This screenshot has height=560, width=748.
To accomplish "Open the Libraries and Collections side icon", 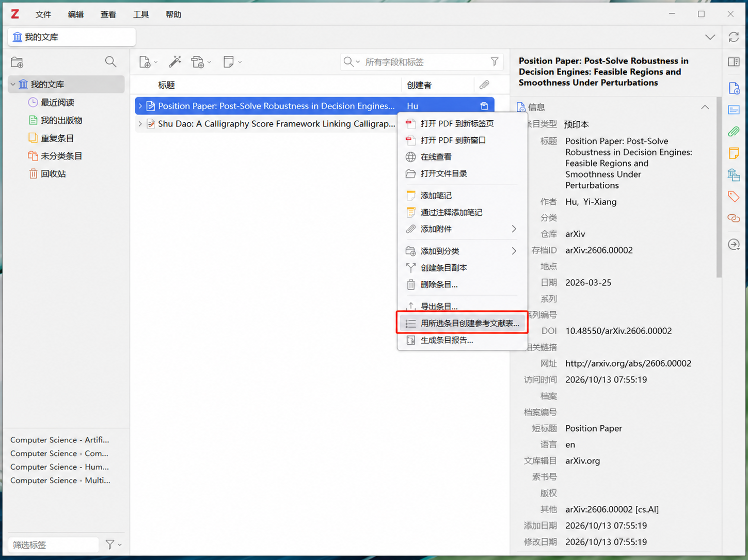I will 734,175.
